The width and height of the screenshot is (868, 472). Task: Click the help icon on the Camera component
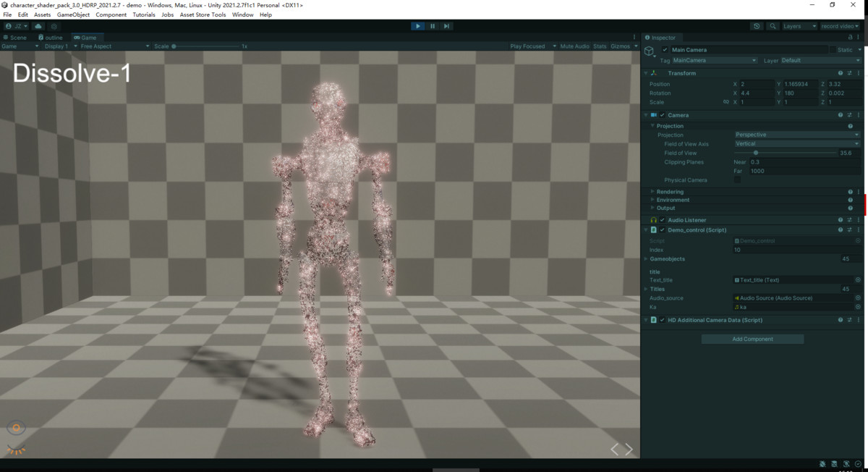point(839,114)
